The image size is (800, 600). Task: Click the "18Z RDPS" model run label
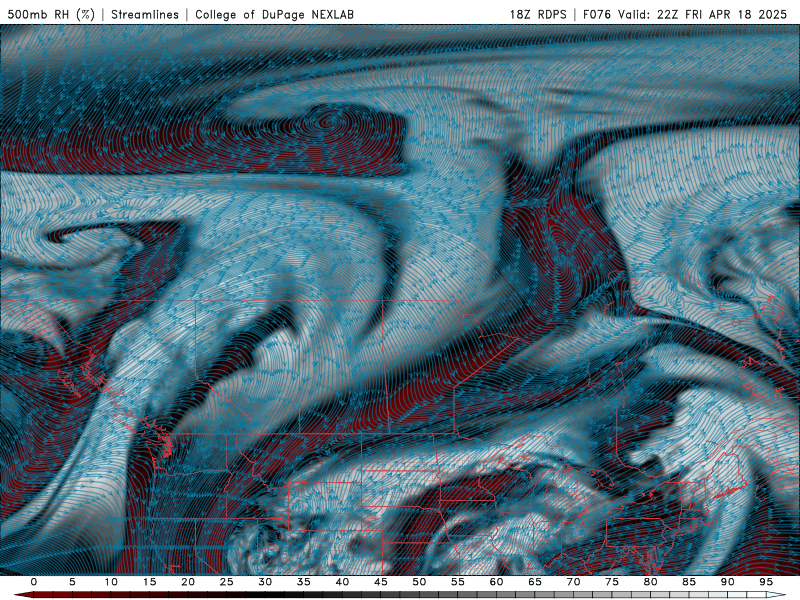pyautogui.click(x=538, y=14)
